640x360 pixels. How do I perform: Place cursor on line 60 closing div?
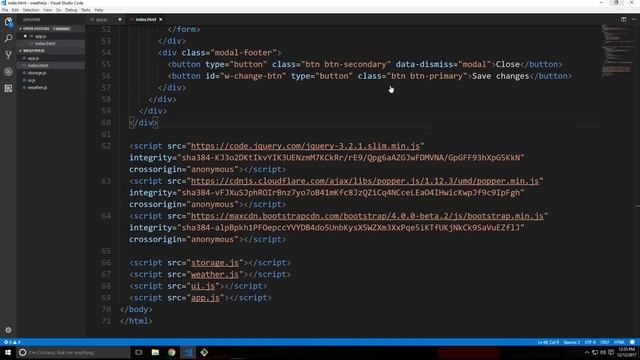pos(143,122)
